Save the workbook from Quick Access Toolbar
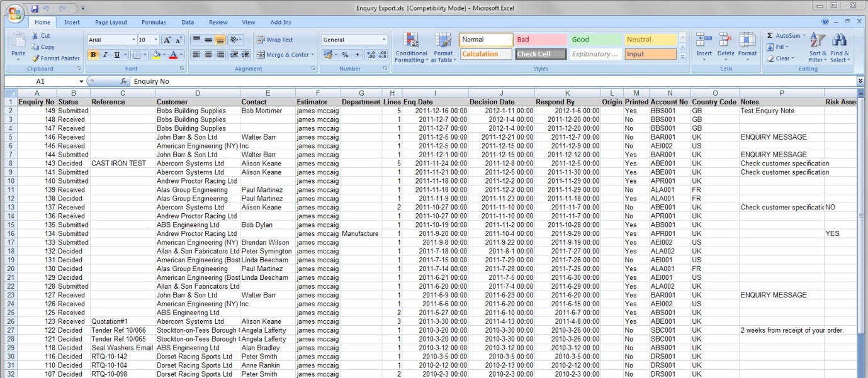 [35, 9]
